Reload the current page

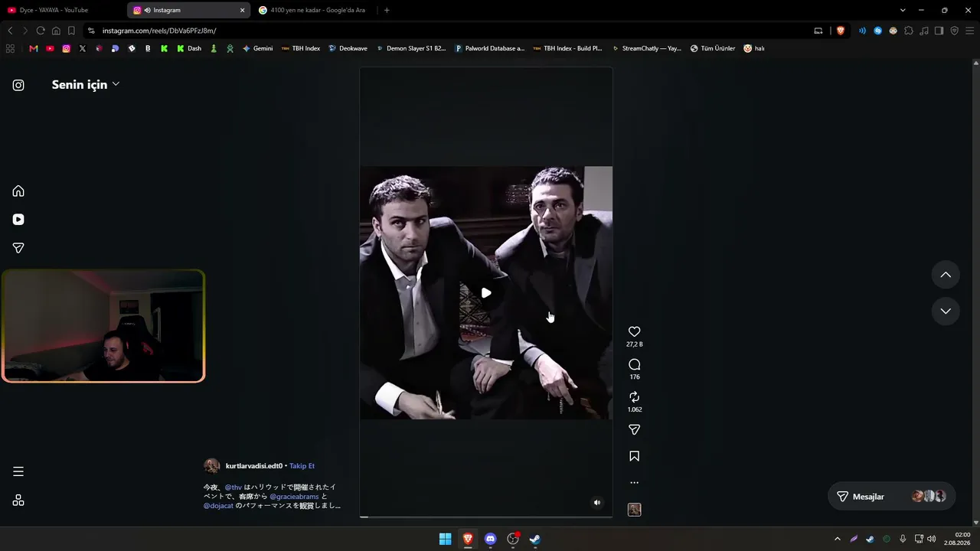[x=41, y=31]
